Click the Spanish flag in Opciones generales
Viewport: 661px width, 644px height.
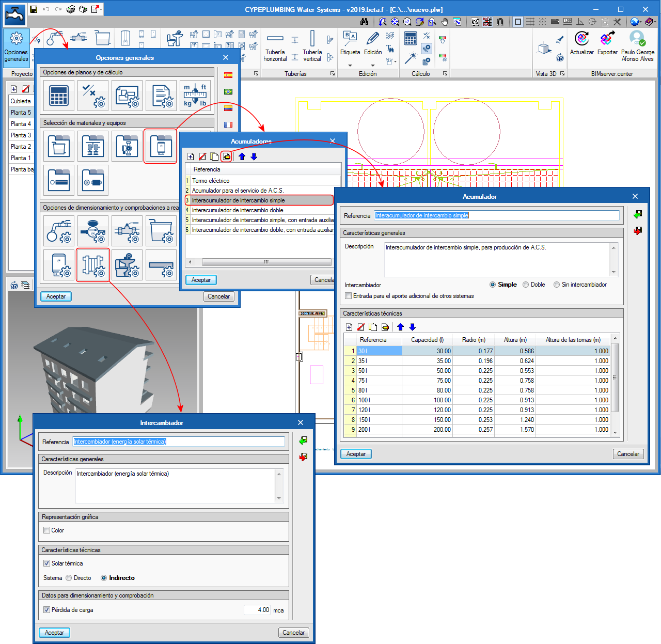(228, 75)
